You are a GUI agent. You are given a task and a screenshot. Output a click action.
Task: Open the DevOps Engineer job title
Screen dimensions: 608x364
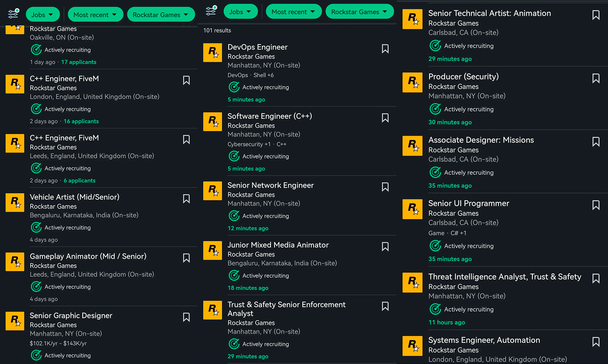click(258, 47)
